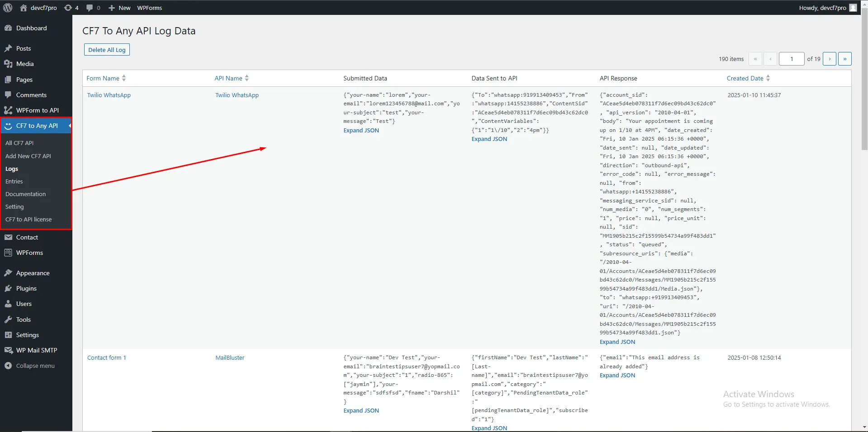Click the Settings sliders icon
The image size is (868, 432).
pos(8,335)
